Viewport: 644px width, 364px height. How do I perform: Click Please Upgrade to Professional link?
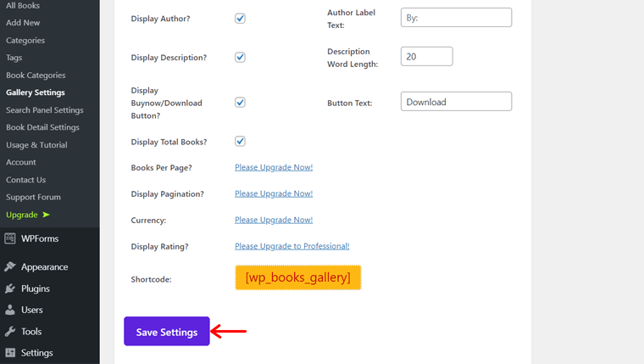point(291,246)
